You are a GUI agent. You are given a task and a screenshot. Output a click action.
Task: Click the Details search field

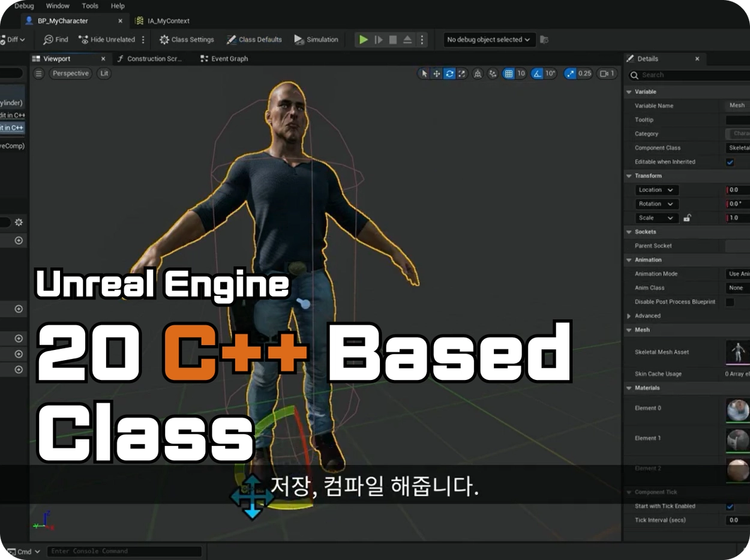689,75
